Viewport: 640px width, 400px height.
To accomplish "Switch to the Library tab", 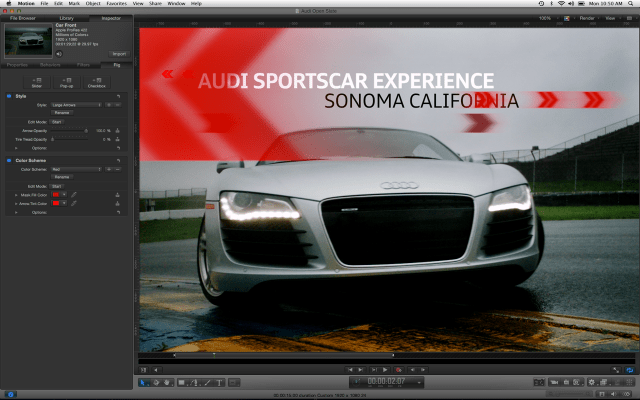I will click(65, 18).
